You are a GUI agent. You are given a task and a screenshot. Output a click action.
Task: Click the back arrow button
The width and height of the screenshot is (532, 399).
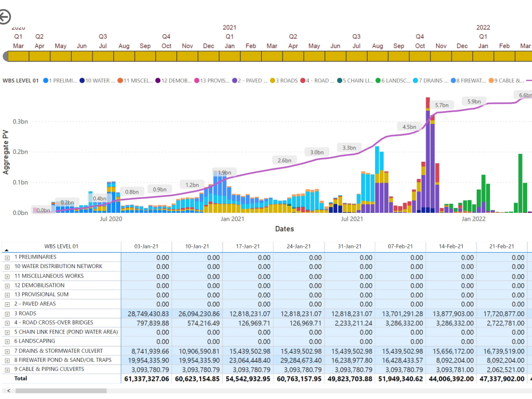4,17
